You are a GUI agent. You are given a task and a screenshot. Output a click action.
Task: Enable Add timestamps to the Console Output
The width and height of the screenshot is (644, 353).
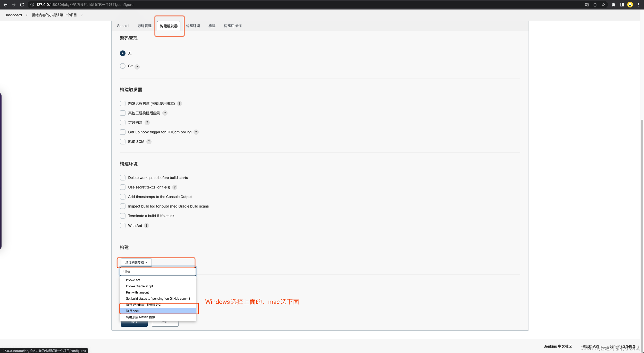click(123, 197)
